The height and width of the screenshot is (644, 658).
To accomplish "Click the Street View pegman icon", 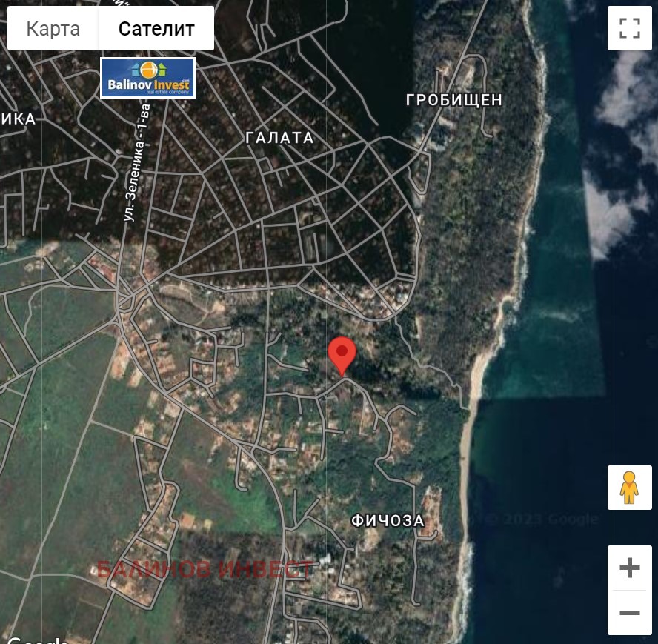I will (629, 488).
